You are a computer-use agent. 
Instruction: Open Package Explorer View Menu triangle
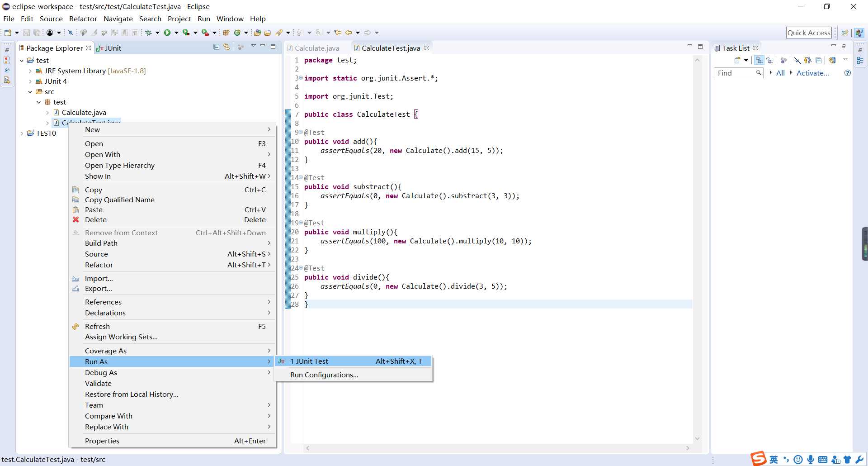(253, 46)
